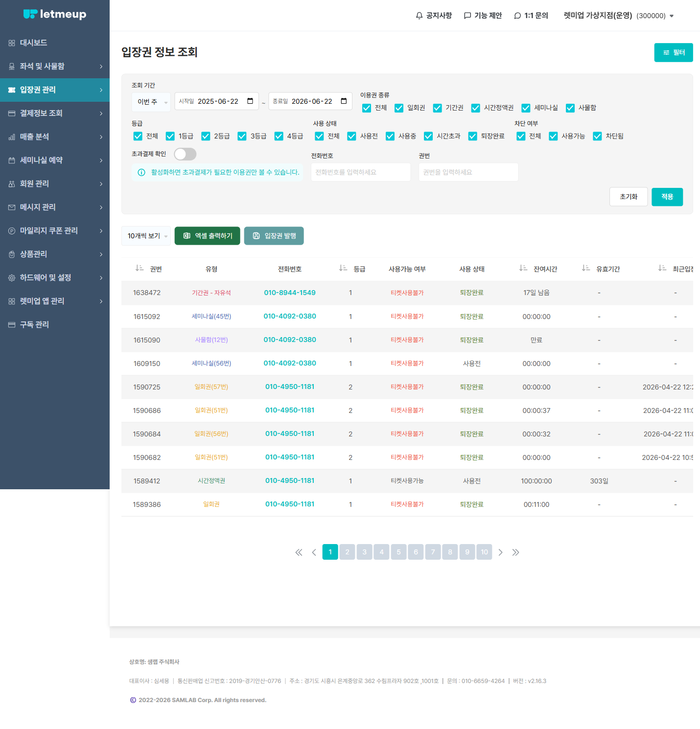Jump to last page double-arrow icon
700x729 pixels.
tap(515, 552)
